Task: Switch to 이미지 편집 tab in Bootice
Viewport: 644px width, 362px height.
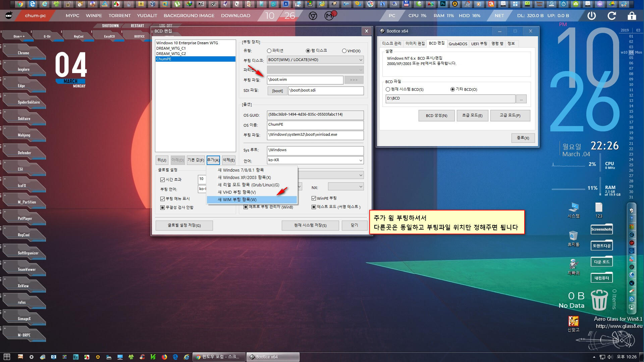Action: pyautogui.click(x=415, y=44)
